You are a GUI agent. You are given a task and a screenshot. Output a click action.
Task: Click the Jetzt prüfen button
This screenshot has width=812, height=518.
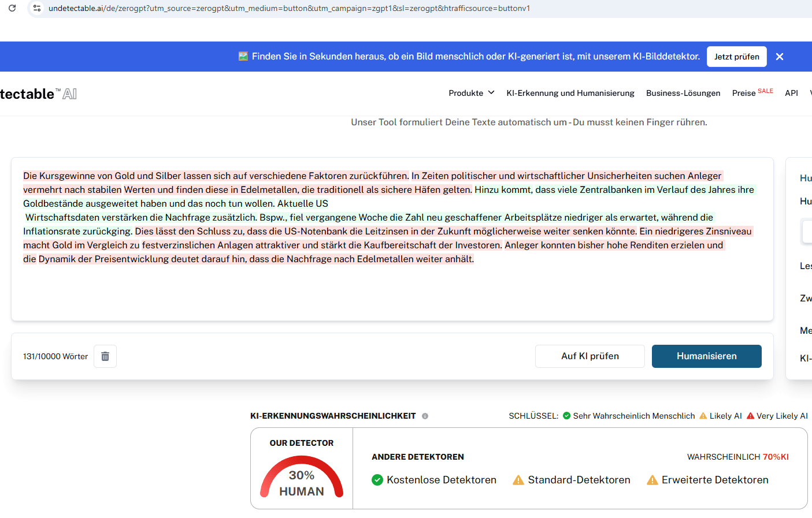(736, 57)
